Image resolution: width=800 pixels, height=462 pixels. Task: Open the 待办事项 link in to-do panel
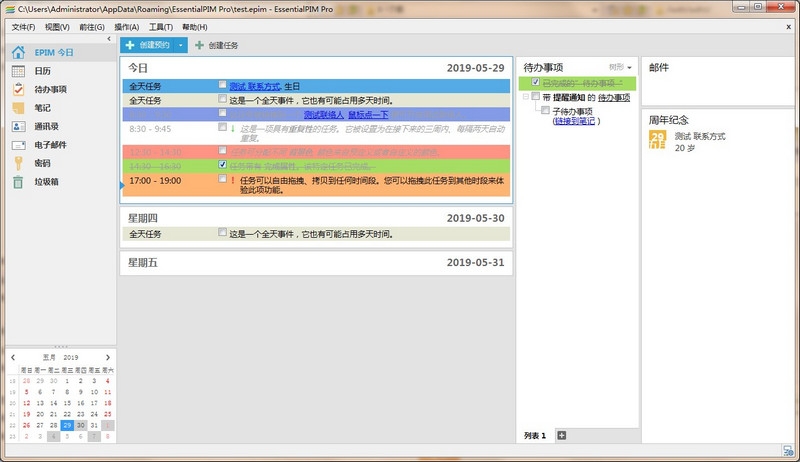click(614, 97)
